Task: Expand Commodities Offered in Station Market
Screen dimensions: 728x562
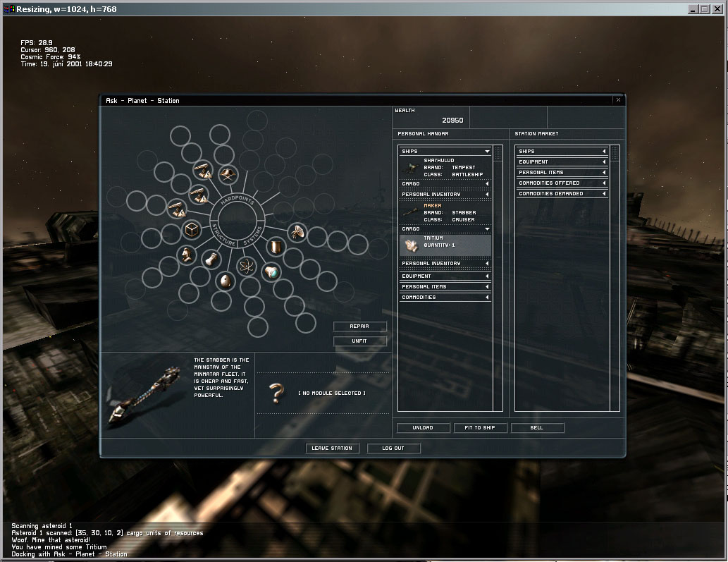Action: [562, 183]
